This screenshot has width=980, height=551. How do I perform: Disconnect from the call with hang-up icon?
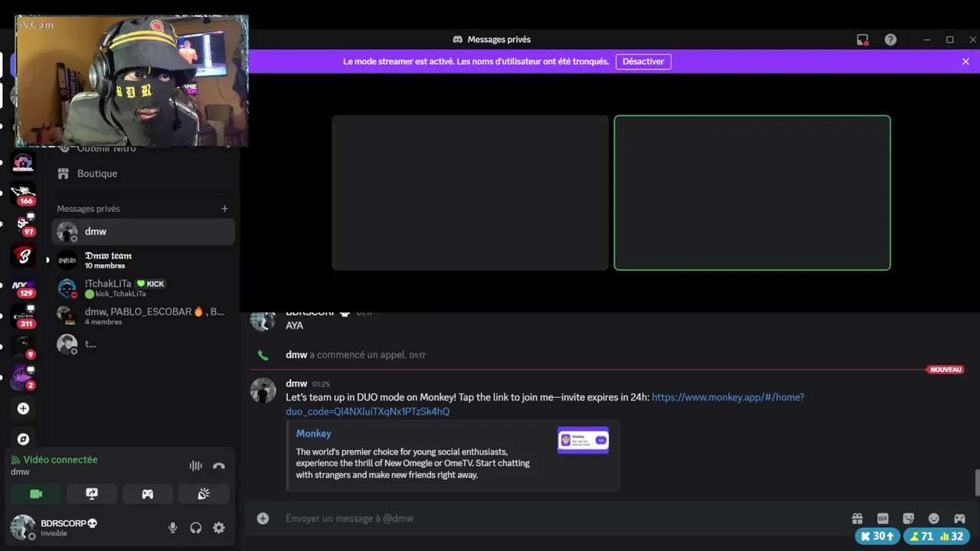(219, 465)
